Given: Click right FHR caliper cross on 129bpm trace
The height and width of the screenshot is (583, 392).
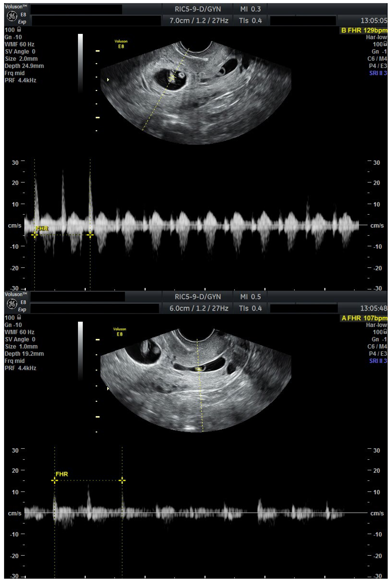Looking at the screenshot, I should [x=90, y=235].
